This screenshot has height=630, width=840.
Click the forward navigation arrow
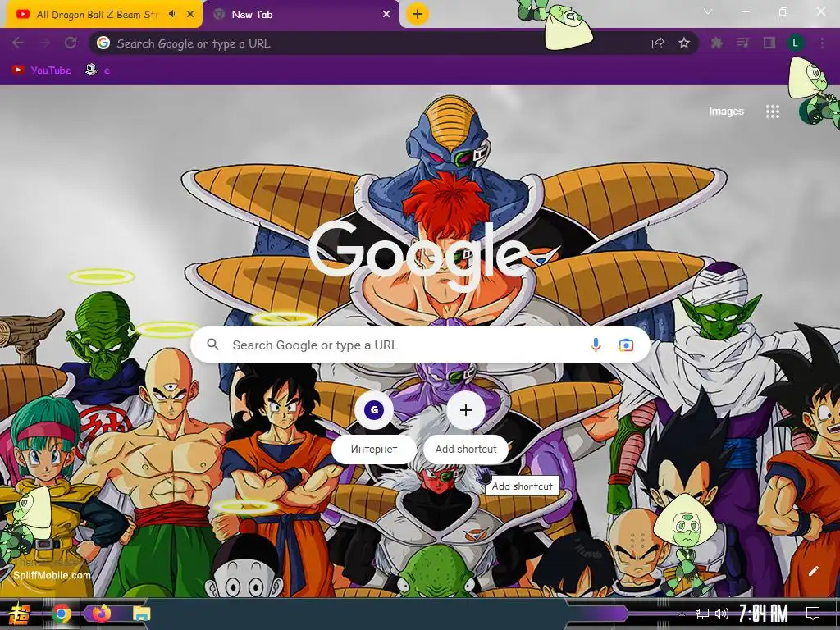pyautogui.click(x=44, y=43)
